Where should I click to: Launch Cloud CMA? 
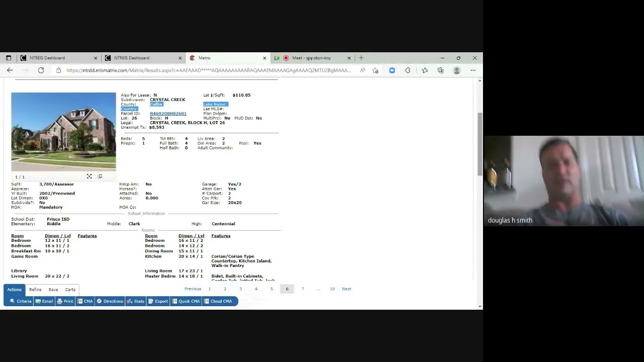tap(218, 301)
